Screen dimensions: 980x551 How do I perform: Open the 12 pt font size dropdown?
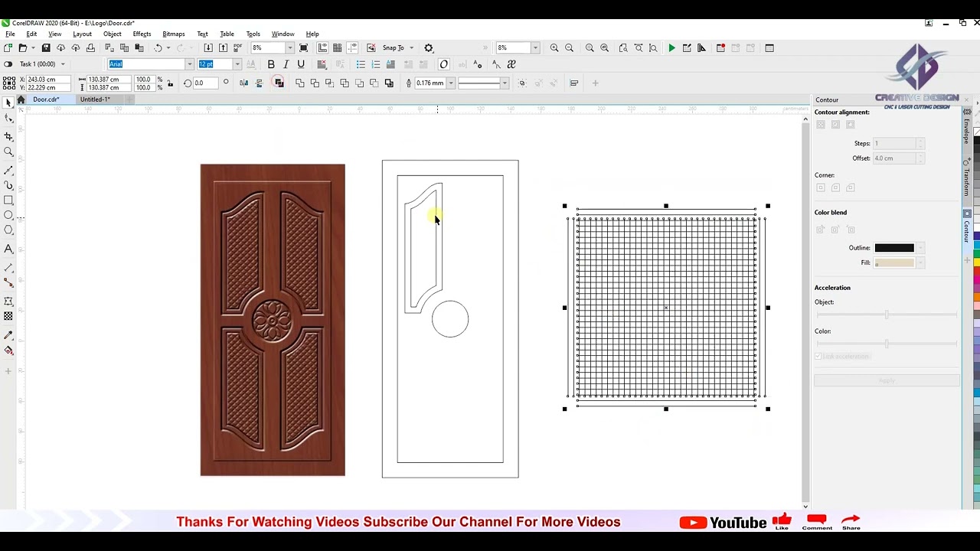237,64
